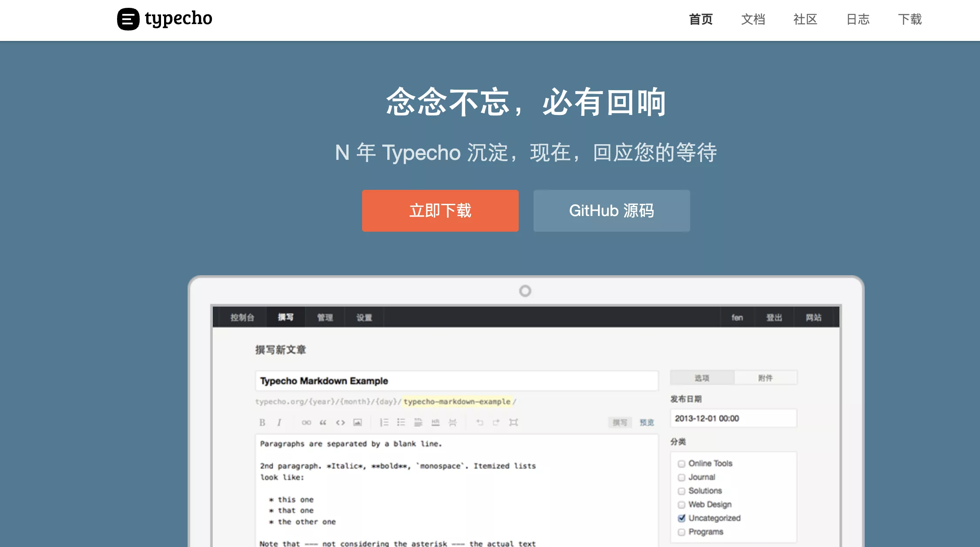Click the fullscreen editor icon

point(513,422)
